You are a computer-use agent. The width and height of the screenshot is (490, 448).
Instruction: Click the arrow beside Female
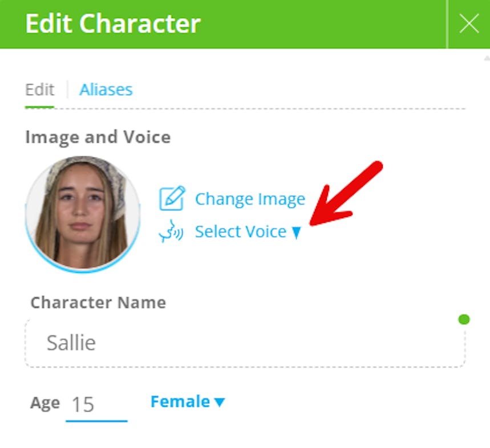pyautogui.click(x=220, y=402)
